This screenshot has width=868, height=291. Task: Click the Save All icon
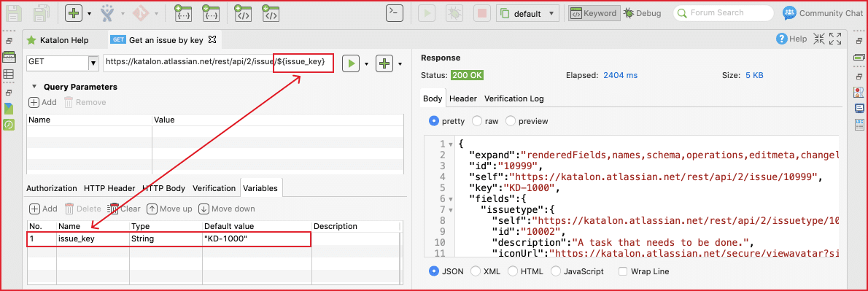pyautogui.click(x=42, y=13)
